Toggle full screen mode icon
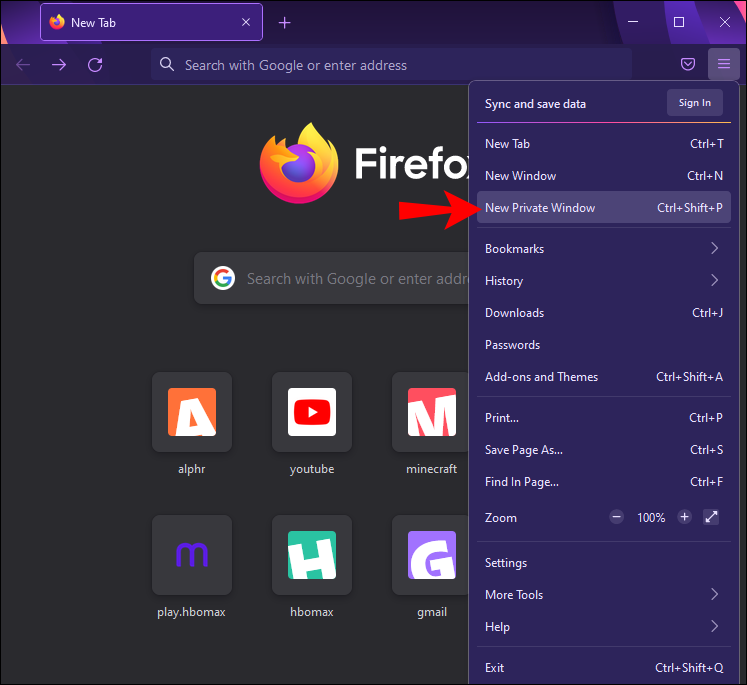This screenshot has height=685, width=747. pos(711,517)
